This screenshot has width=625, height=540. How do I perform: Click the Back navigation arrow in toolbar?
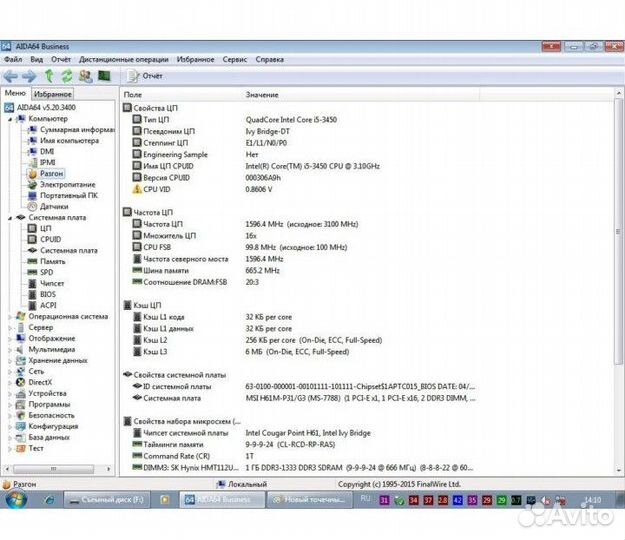10,76
